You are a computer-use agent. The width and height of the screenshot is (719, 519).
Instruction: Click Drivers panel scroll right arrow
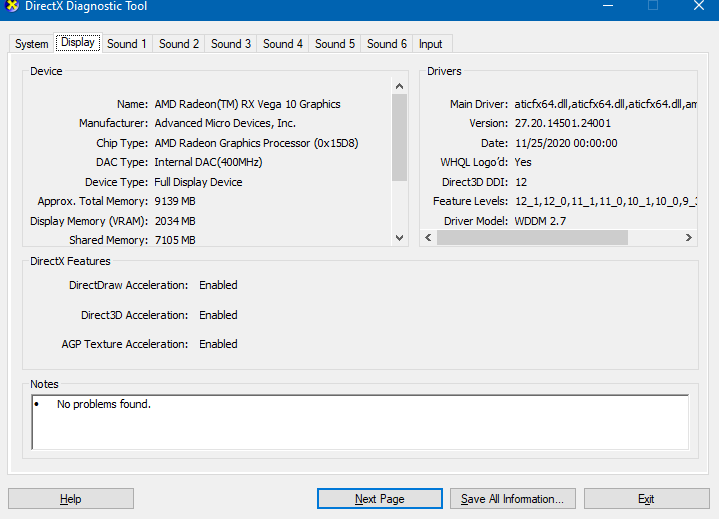coord(689,237)
